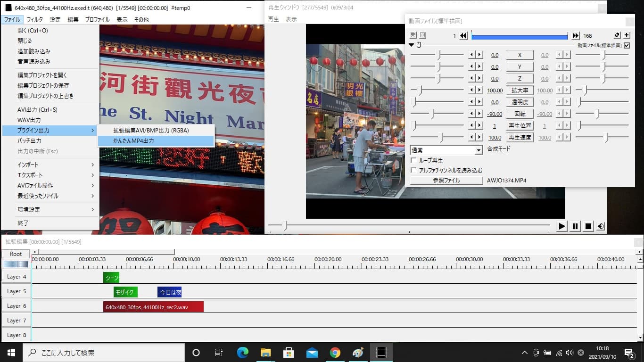Uncheck the 動画ファイル[標準描画] checkbox
The height and width of the screenshot is (362, 644).
pos(627,46)
